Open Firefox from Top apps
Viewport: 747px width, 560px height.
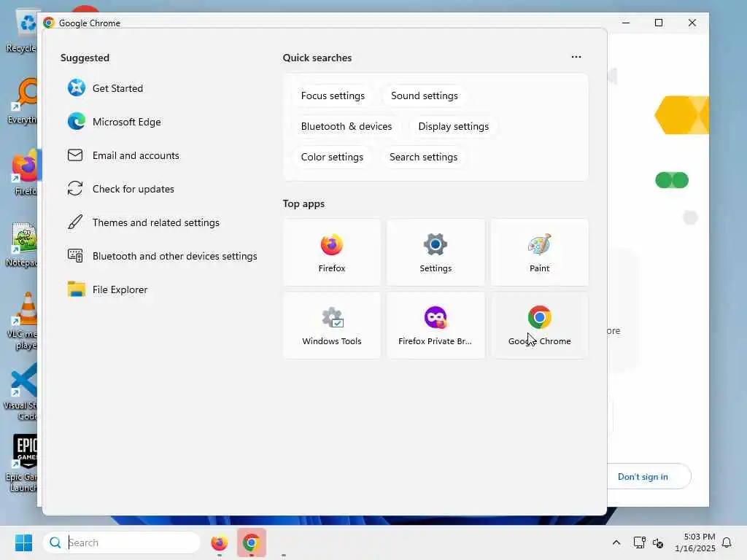pyautogui.click(x=332, y=252)
